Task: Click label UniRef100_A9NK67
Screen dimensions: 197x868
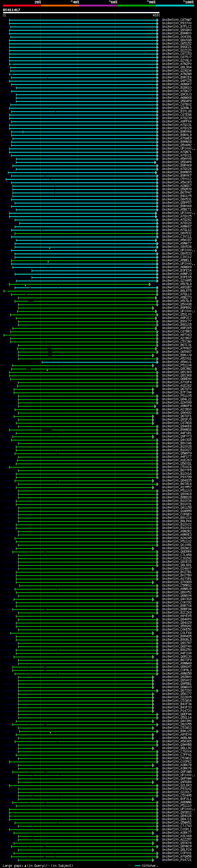Action: [177, 226]
